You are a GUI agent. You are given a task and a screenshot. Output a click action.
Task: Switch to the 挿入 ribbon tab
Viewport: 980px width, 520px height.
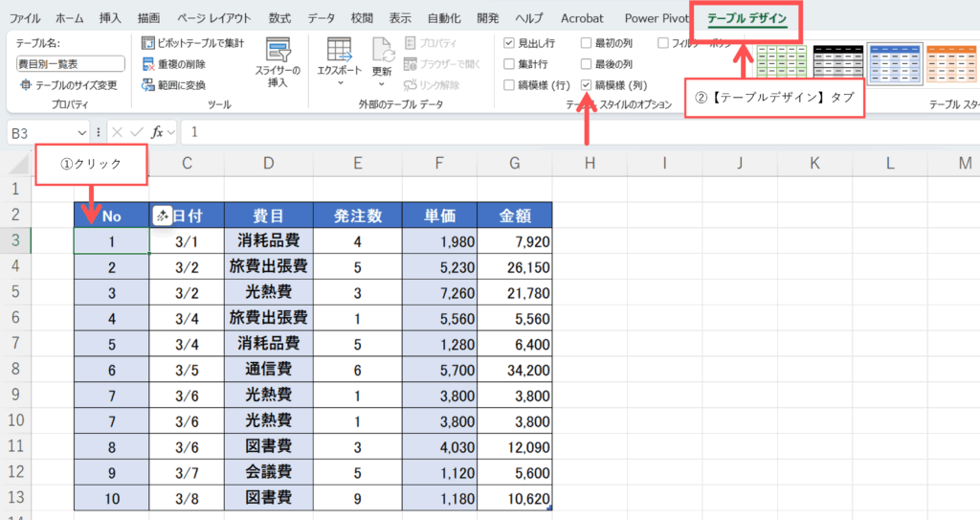click(x=111, y=18)
